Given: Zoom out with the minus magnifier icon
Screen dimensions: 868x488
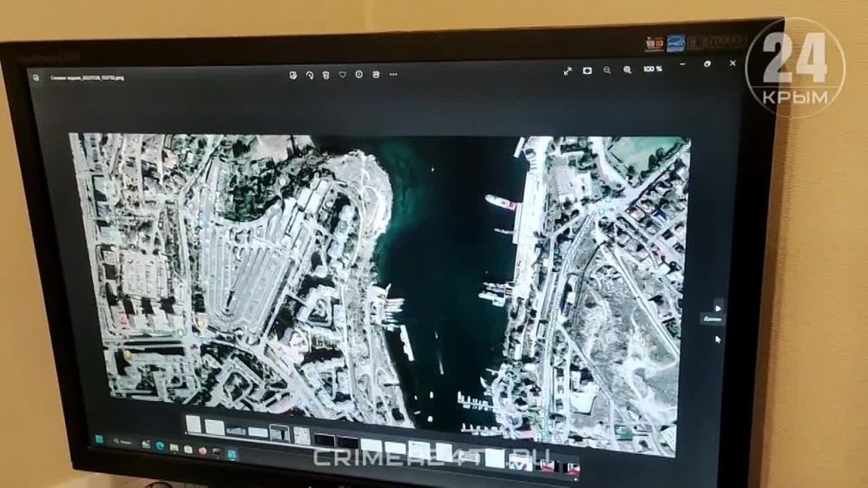Looking at the screenshot, I should point(608,70).
